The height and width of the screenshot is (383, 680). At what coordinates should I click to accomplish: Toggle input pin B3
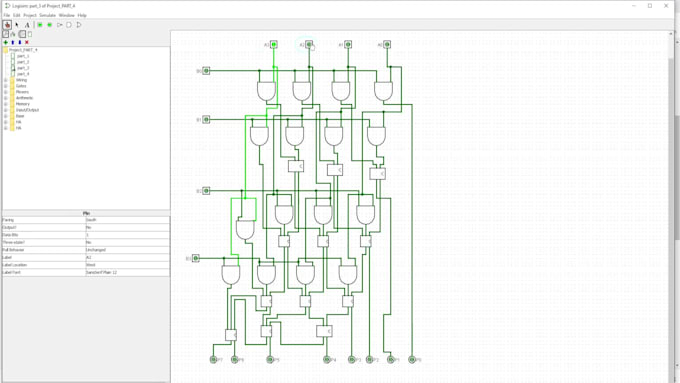(196, 259)
